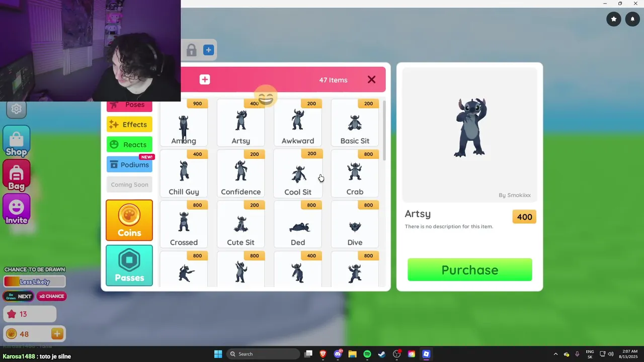
Task: Click the Be Drawn NEXT button
Action: (x=19, y=296)
